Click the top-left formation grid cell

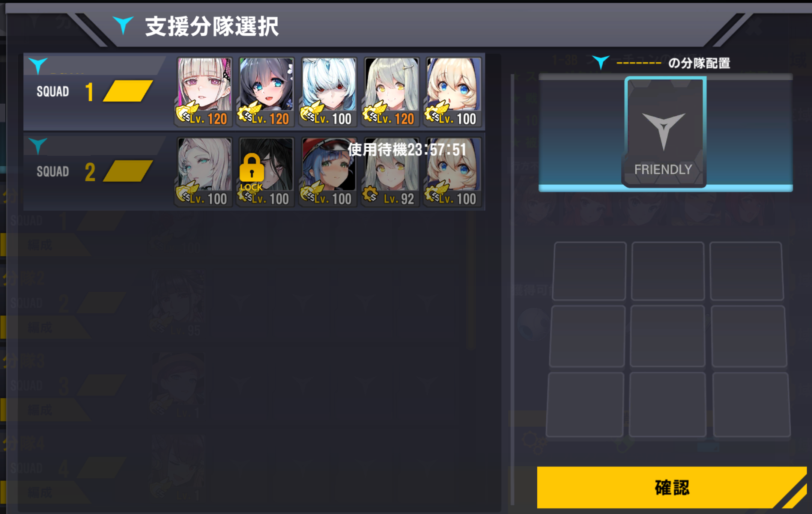click(589, 271)
